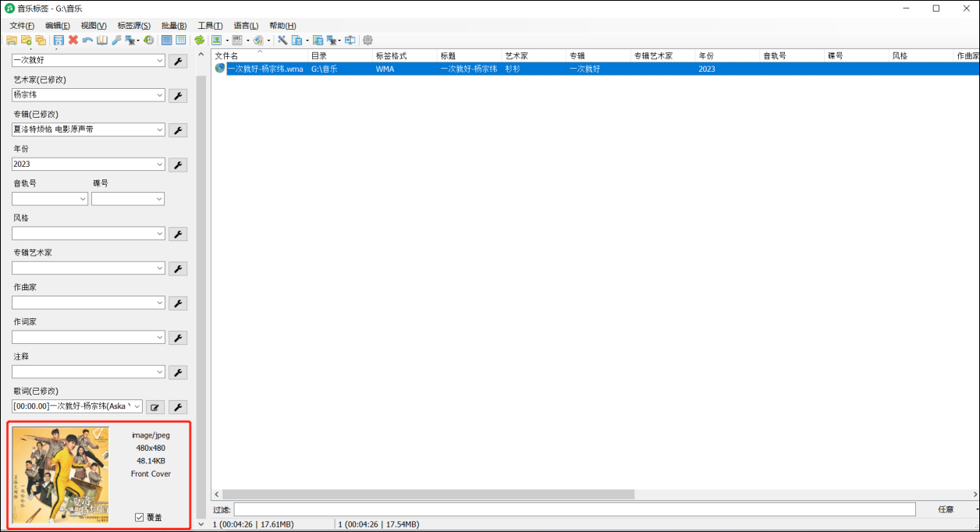Click the lyrics edit pencil button
This screenshot has height=532, width=980.
click(154, 406)
